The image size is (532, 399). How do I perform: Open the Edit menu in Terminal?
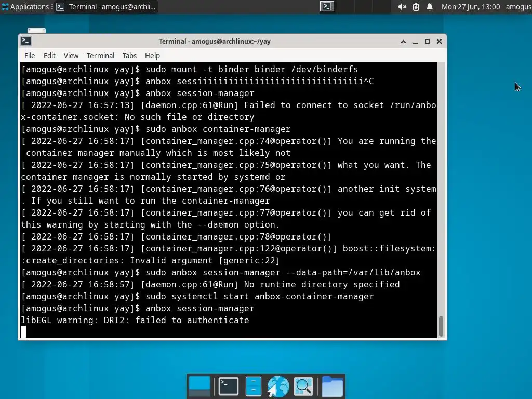point(49,56)
